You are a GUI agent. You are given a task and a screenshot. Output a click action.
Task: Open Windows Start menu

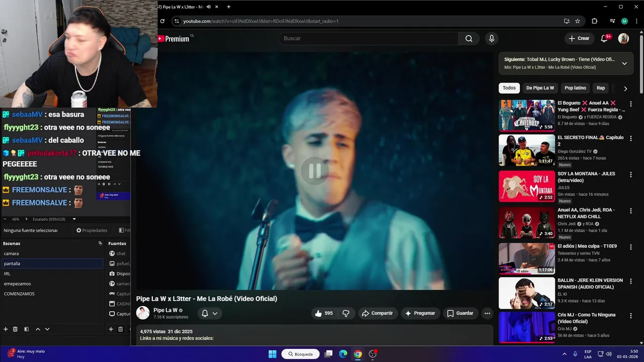[x=272, y=354]
